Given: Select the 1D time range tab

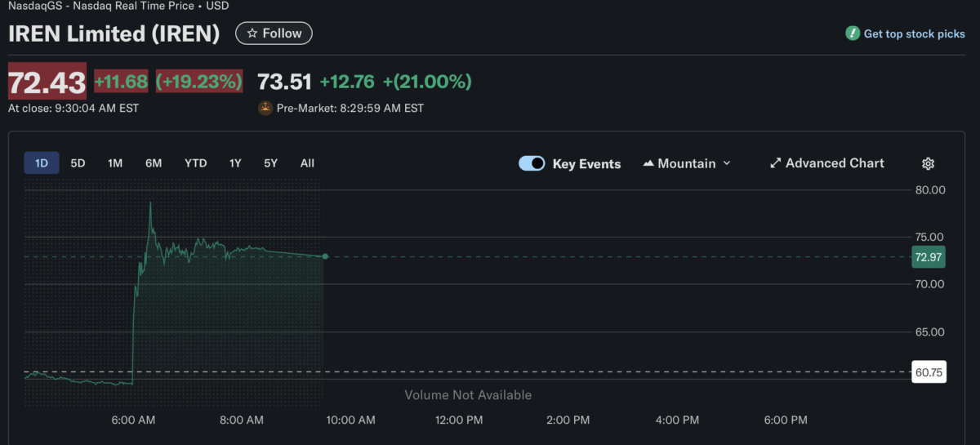Looking at the screenshot, I should tap(42, 163).
